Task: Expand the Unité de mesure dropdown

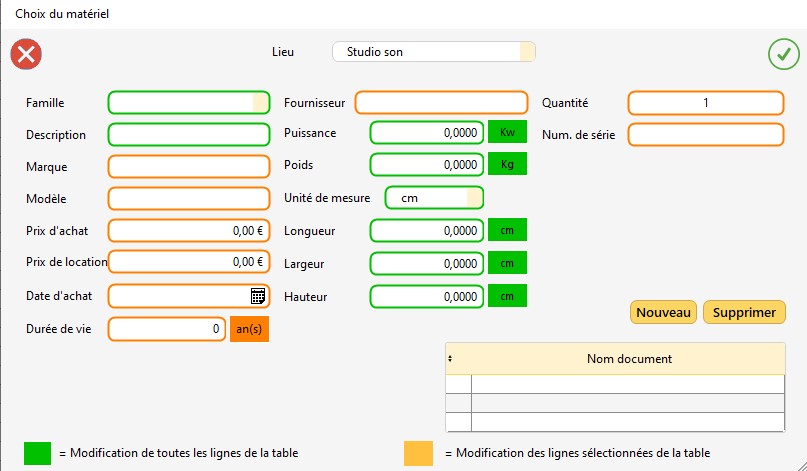Action: tap(474, 198)
